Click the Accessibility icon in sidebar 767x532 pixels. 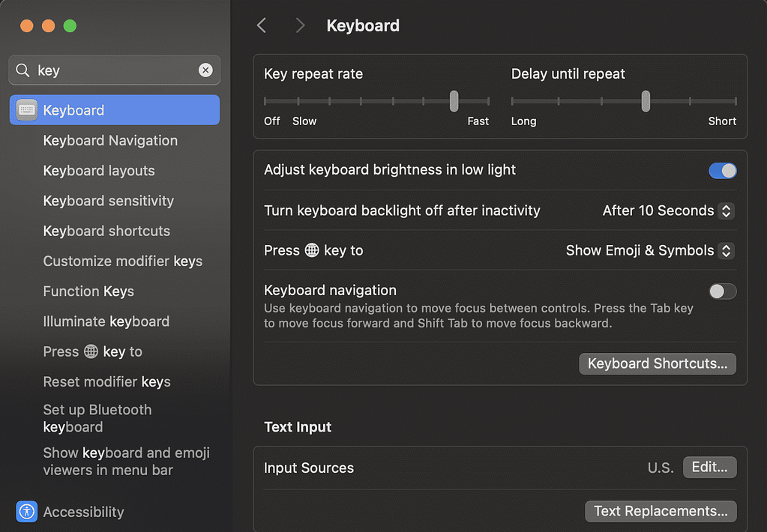pyautogui.click(x=27, y=512)
